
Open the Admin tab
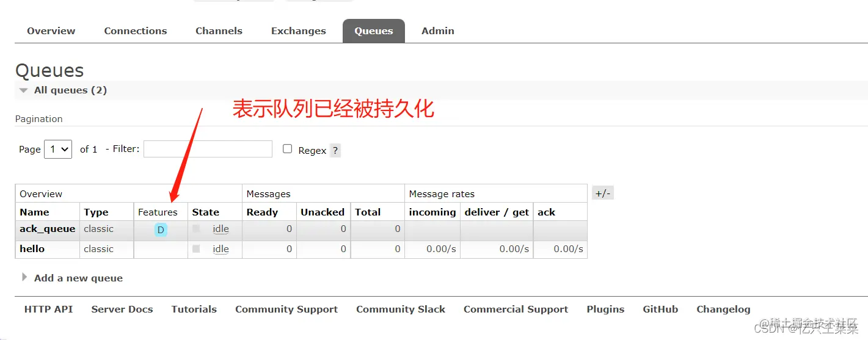point(438,31)
